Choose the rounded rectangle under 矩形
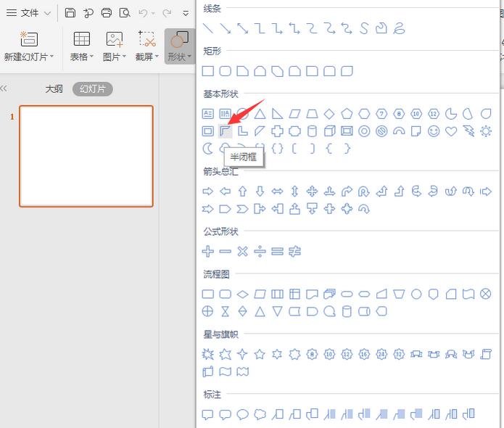The height and width of the screenshot is (428, 504). [225, 71]
